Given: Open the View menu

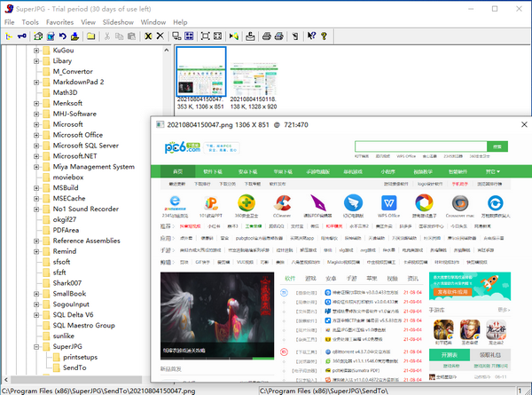Looking at the screenshot, I should (x=88, y=22).
